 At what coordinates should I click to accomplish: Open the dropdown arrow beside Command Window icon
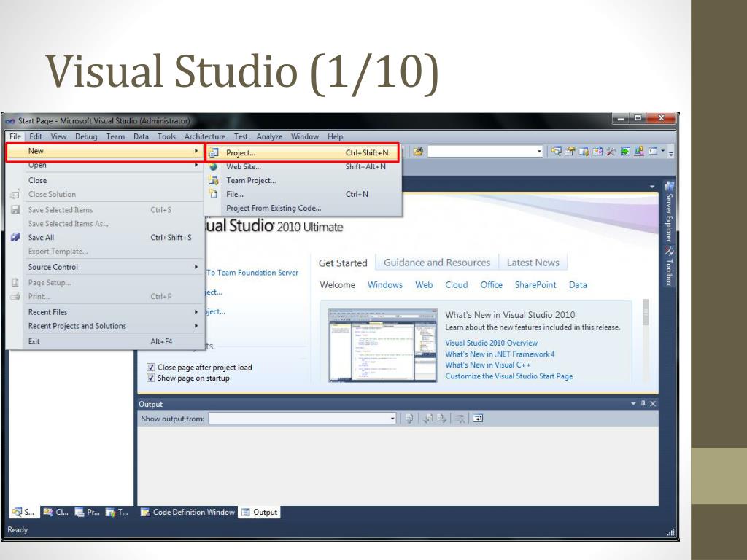662,152
